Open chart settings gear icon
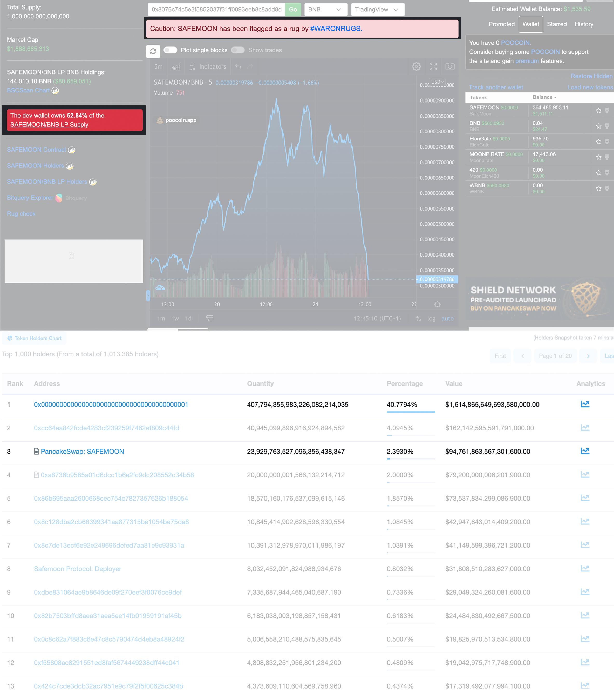This screenshot has width=614, height=700. pyautogui.click(x=416, y=66)
